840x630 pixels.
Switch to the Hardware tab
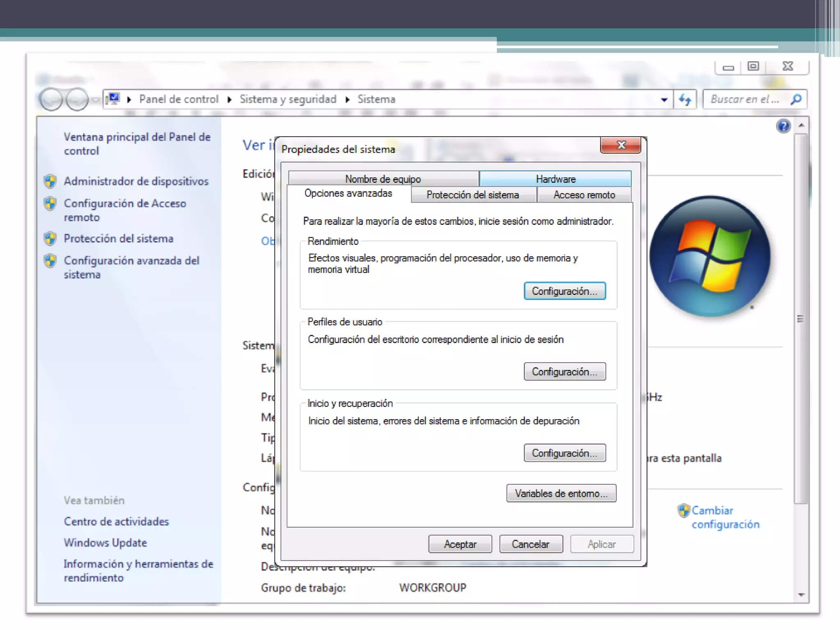point(555,179)
